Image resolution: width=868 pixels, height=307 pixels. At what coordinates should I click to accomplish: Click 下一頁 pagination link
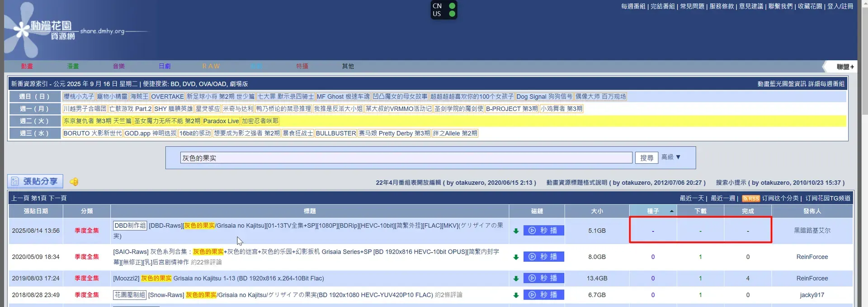(57, 198)
